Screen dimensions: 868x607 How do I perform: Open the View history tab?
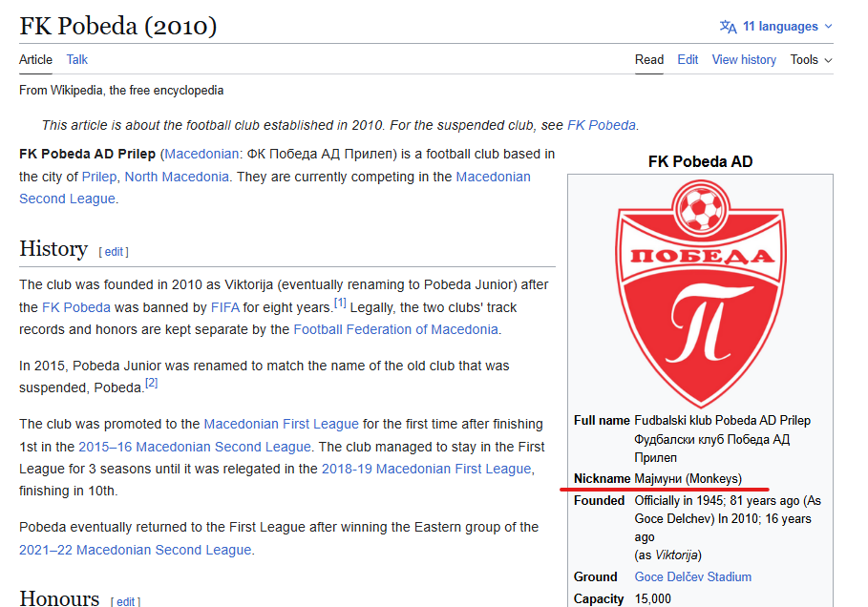[x=744, y=60]
